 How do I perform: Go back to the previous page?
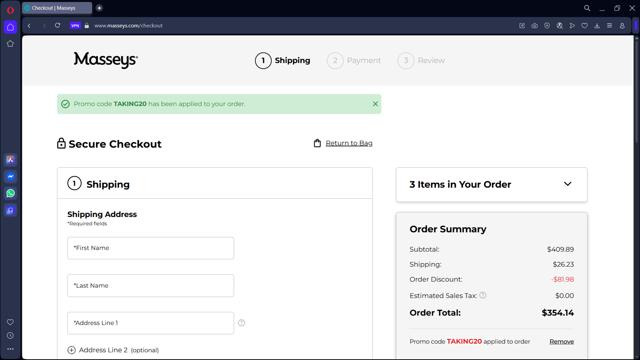[29, 26]
